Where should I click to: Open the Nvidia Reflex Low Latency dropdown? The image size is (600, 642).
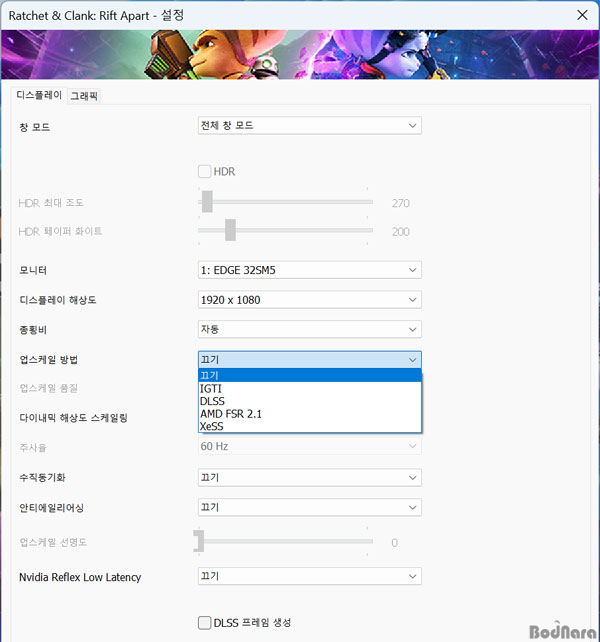click(x=310, y=576)
